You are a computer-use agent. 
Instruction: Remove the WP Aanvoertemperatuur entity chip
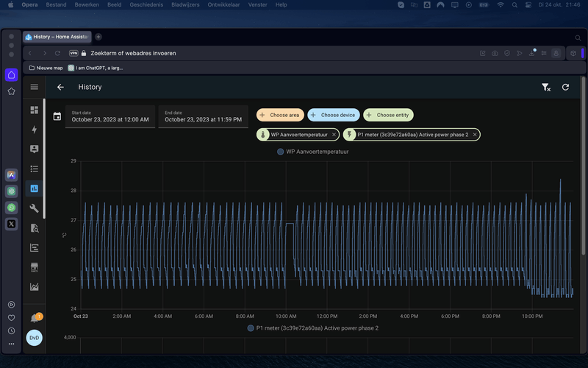[x=334, y=135]
